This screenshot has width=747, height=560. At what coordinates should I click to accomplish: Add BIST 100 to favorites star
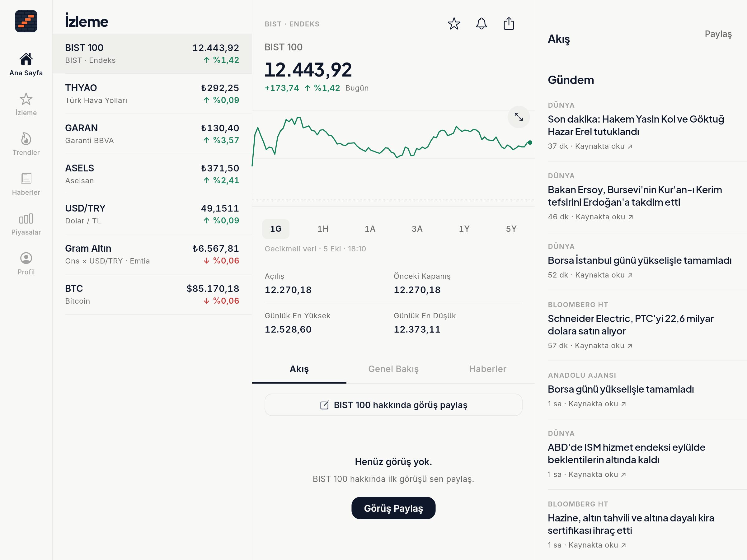pyautogui.click(x=454, y=24)
